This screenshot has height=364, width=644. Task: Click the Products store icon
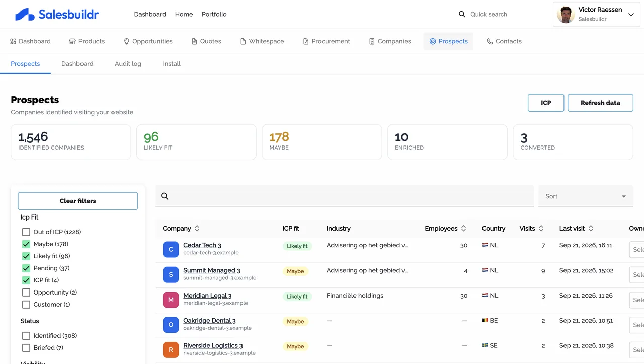coord(72,41)
